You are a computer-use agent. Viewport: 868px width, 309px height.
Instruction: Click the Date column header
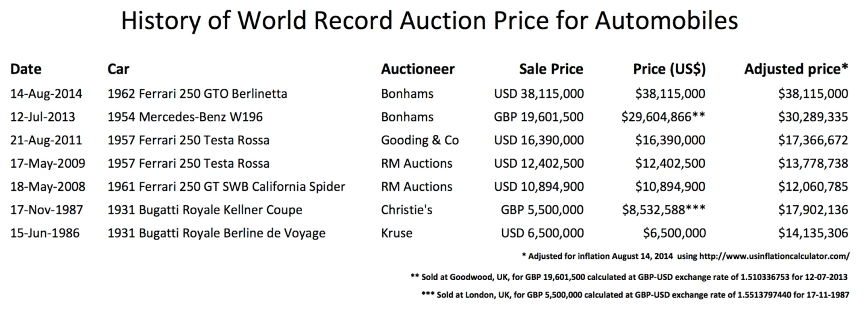[x=26, y=69]
